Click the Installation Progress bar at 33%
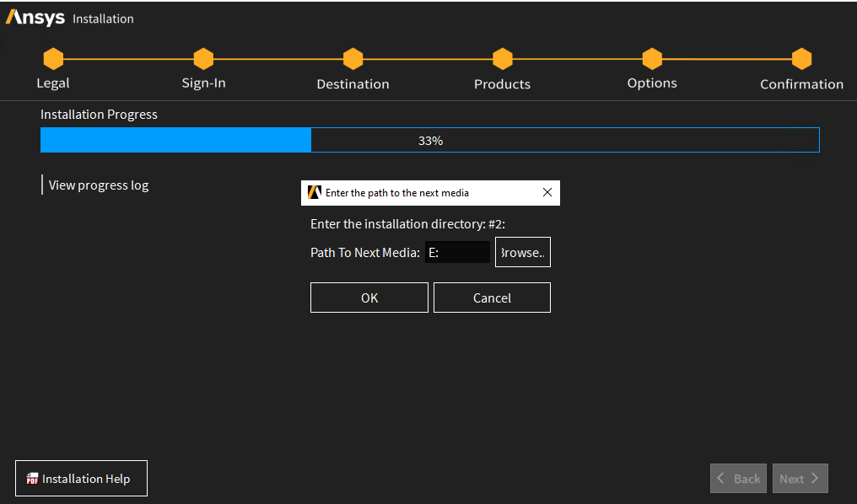The width and height of the screenshot is (857, 504). [429, 140]
